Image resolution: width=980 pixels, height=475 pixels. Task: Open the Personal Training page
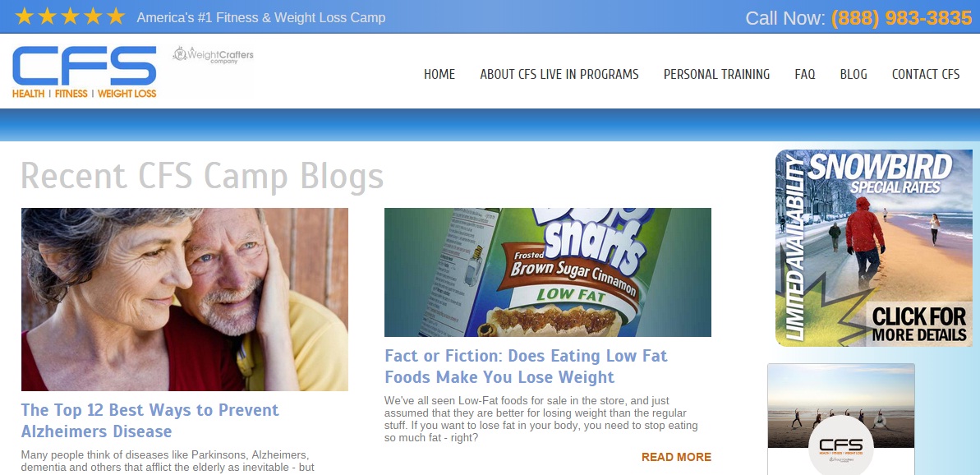(717, 75)
